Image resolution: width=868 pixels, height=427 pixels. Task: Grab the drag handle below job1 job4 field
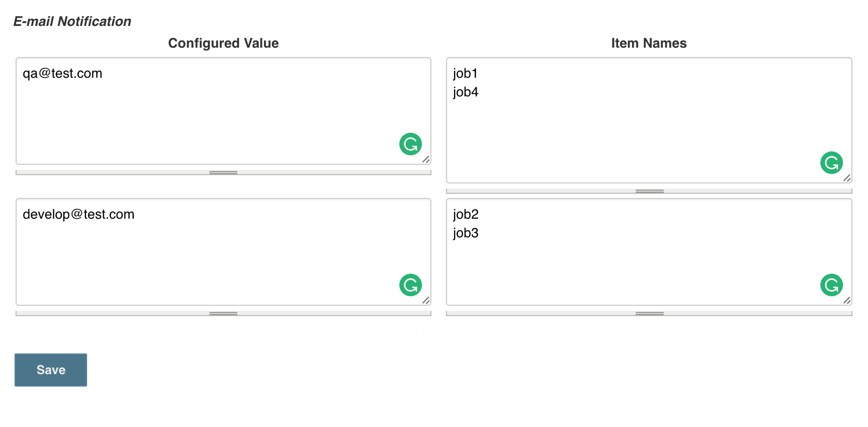(x=649, y=191)
